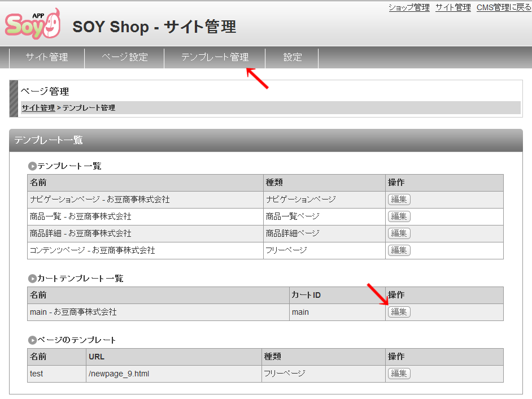Screen dimensions: 532x399
Task: Click 操作 header in cart template table
Action: point(444,295)
